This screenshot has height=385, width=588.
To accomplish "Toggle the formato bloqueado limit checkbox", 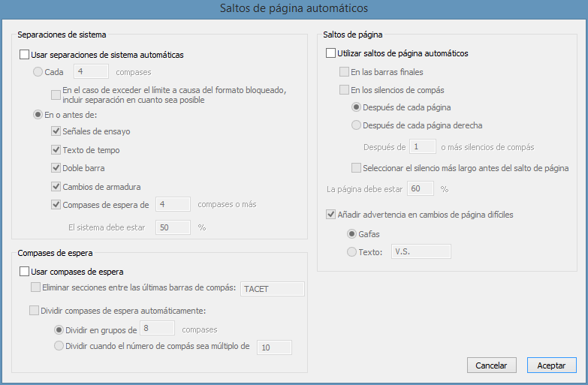I will coord(56,95).
